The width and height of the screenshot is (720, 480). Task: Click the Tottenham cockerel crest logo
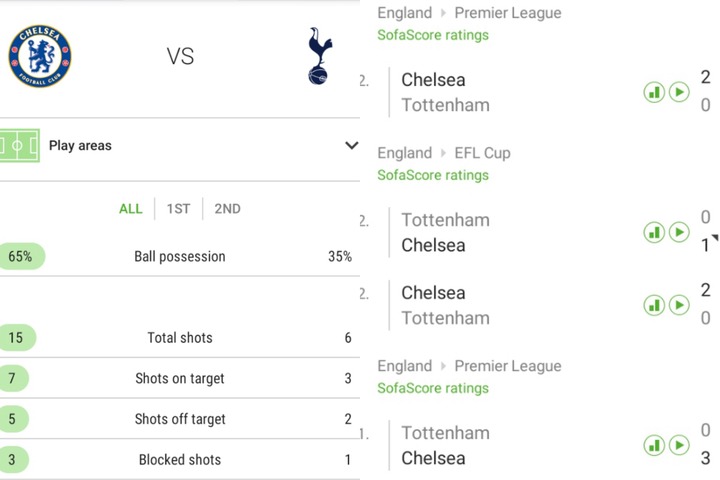320,56
